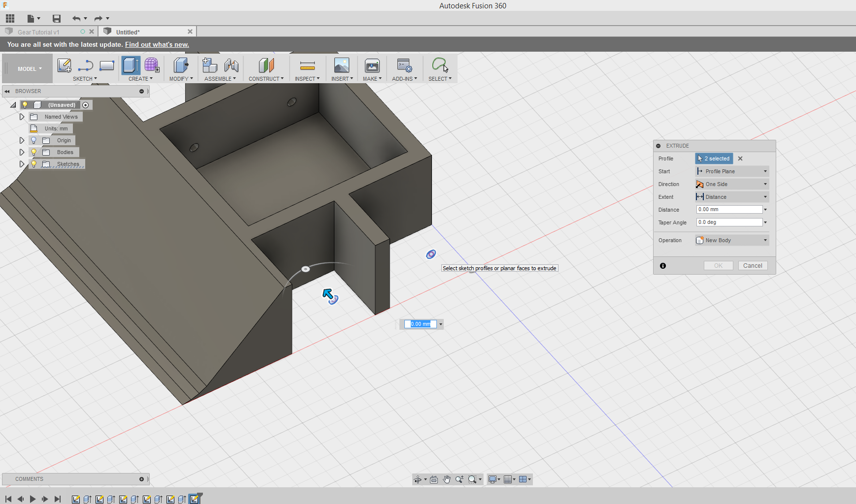
Task: Activate the Extrude tool
Action: (x=130, y=64)
